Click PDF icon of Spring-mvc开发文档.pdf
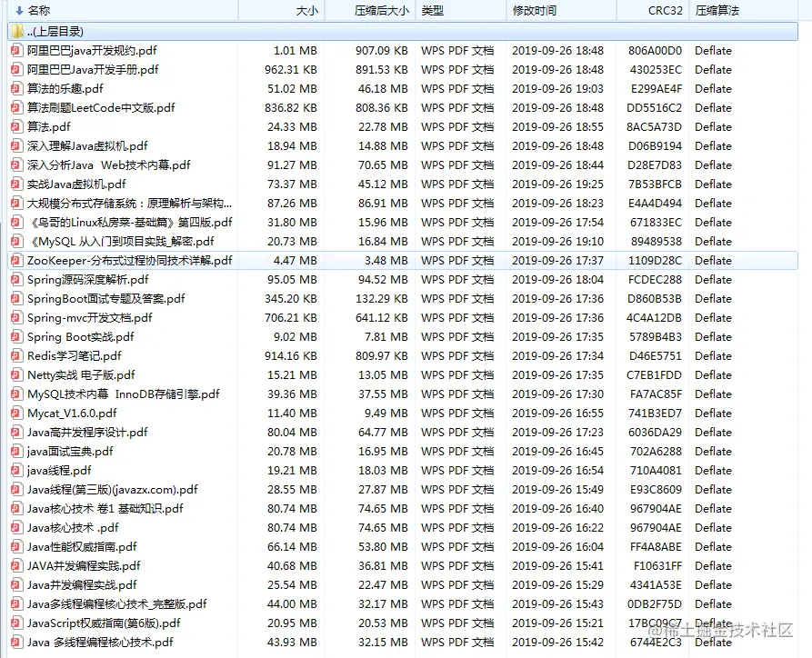This screenshot has width=812, height=658. [x=17, y=318]
